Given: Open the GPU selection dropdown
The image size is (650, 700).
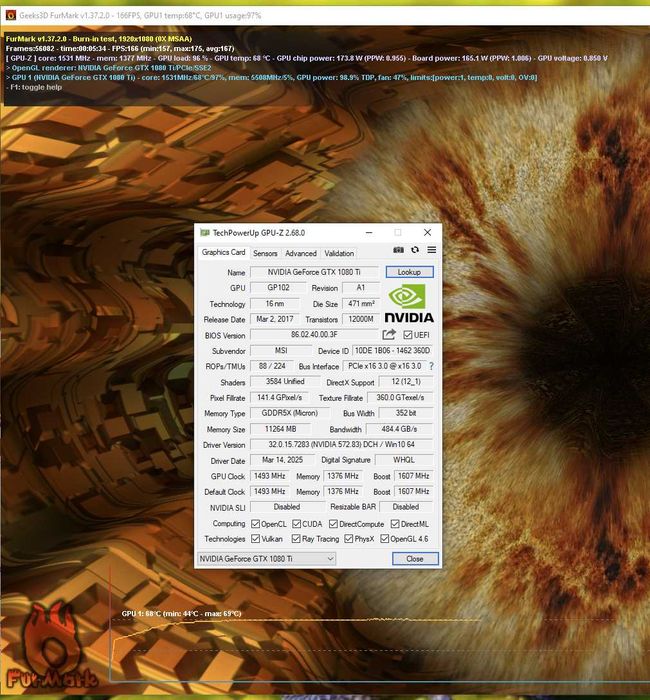Looking at the screenshot, I should point(266,558).
